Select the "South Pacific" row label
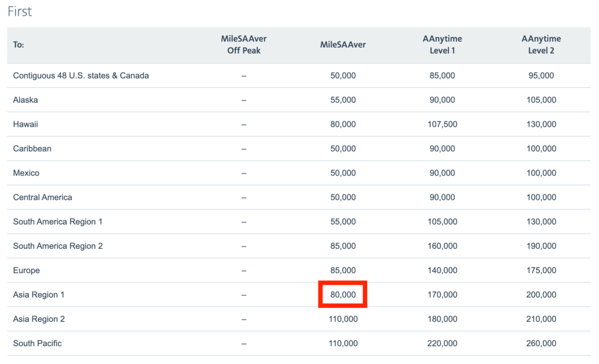The width and height of the screenshot is (599, 364). point(37,344)
